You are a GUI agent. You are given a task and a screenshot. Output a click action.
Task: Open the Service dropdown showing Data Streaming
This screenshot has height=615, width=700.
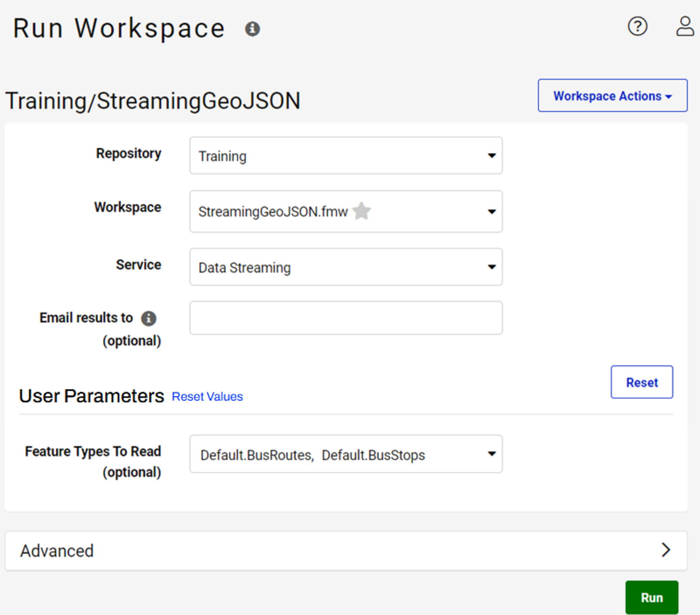(346, 267)
